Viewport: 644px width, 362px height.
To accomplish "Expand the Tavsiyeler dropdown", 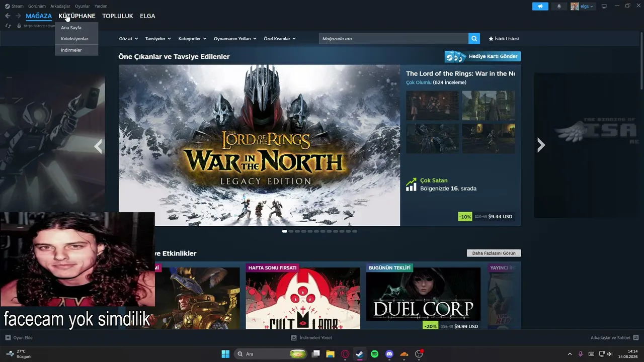I will click(158, 39).
